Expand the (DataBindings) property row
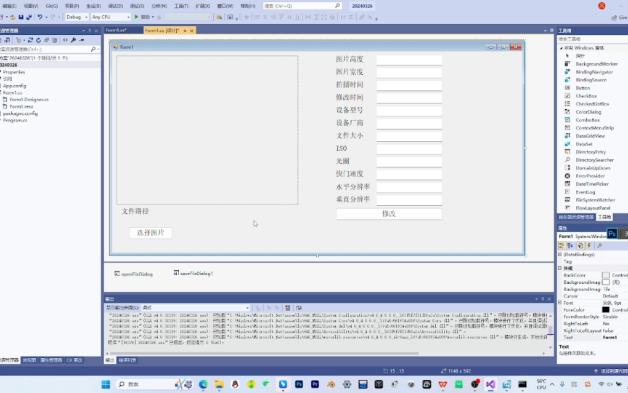The width and height of the screenshot is (628, 393). 560,254
